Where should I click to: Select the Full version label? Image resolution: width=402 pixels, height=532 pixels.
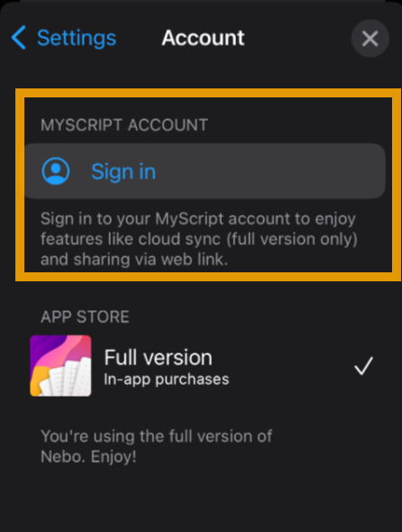click(158, 357)
